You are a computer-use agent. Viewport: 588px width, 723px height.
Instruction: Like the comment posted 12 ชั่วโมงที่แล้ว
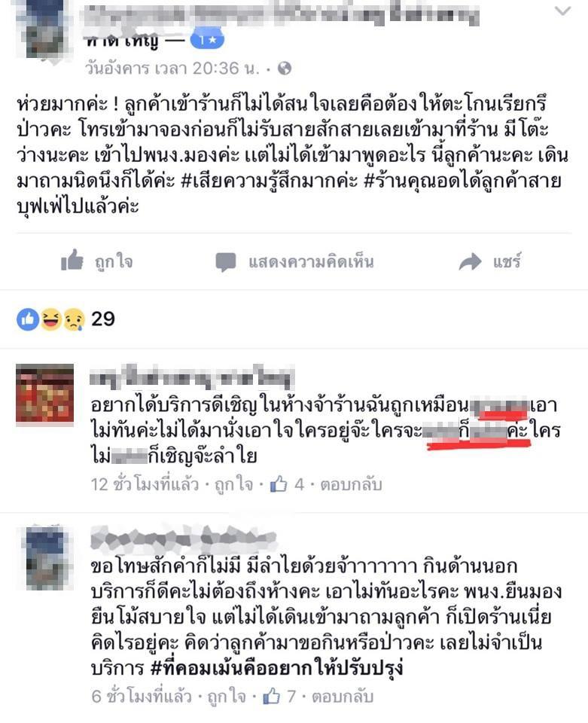(x=234, y=484)
